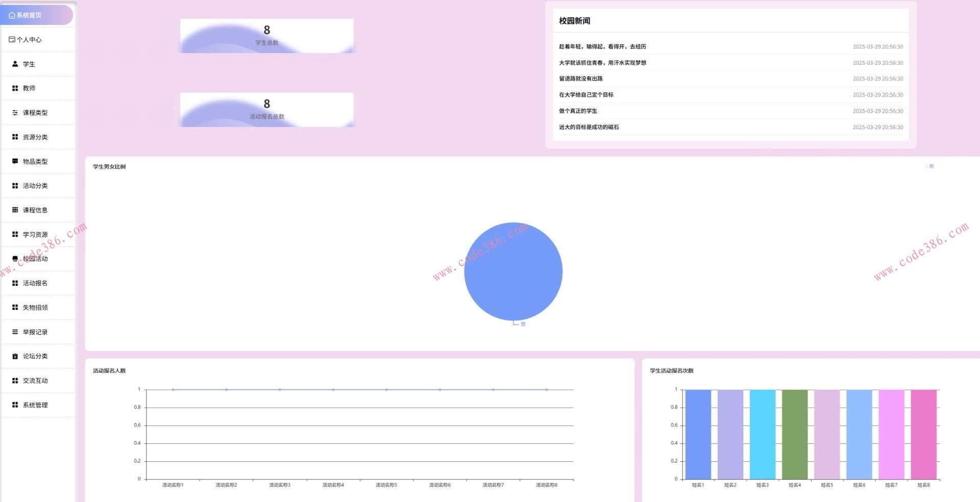
Task: Click the 活动报名总数 statistics card
Action: tap(267, 110)
